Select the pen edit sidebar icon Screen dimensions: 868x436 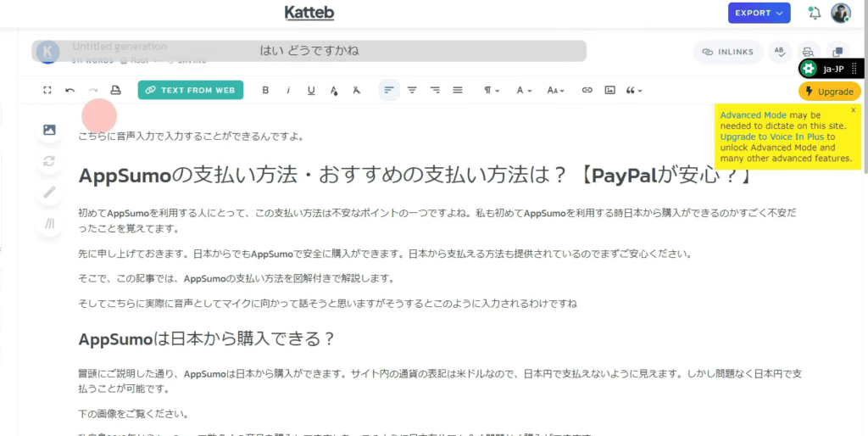click(49, 193)
